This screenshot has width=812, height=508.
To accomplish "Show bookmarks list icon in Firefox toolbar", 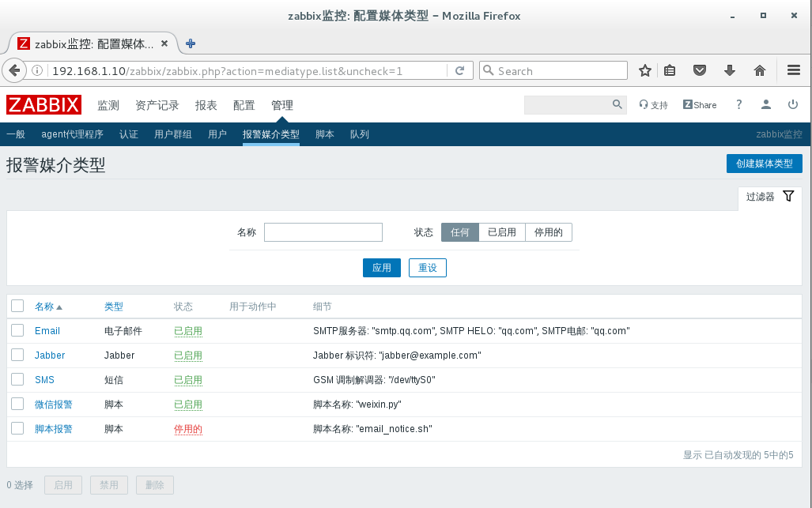I will coord(670,70).
